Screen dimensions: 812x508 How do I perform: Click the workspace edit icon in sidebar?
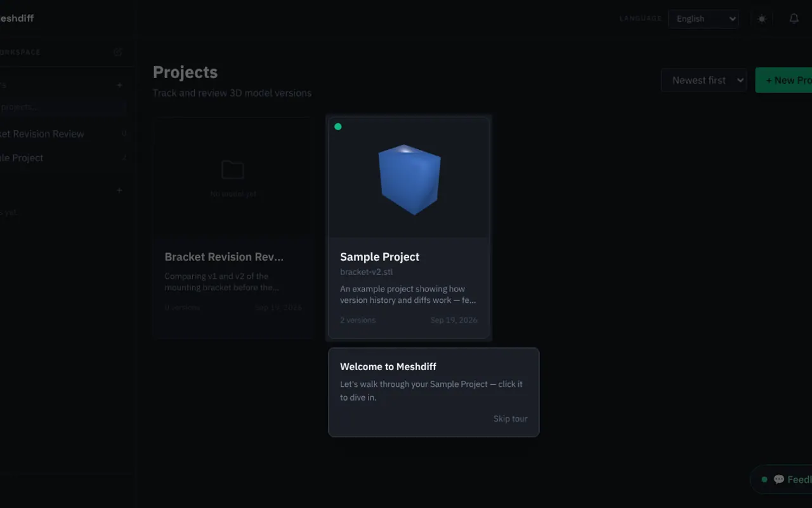coord(117,52)
